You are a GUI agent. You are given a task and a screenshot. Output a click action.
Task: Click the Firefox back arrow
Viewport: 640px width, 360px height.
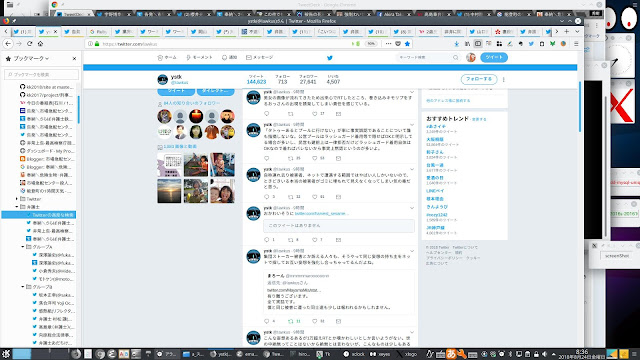8,43
